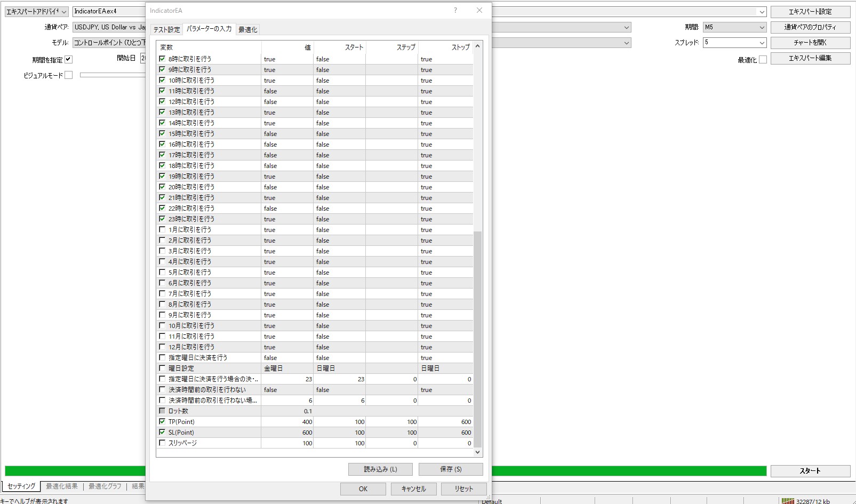Toggle checkbox for 8時に取引を行う
This screenshot has height=504, width=856.
[x=163, y=59]
